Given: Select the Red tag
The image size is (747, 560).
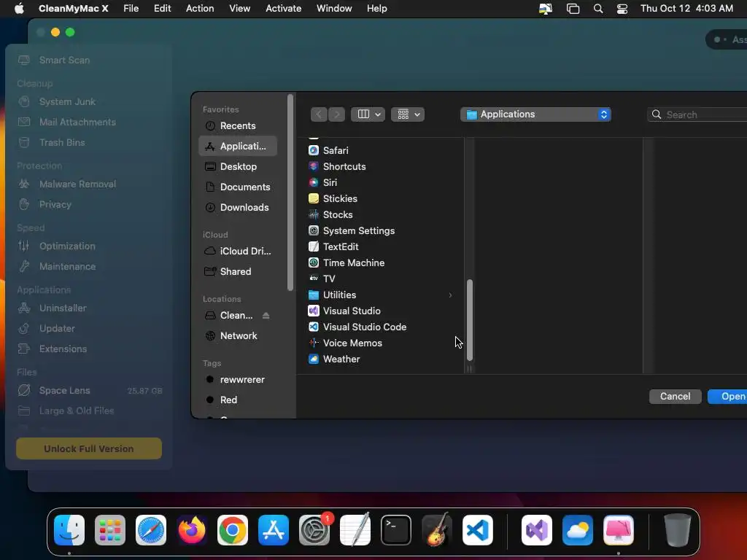Looking at the screenshot, I should [237, 400].
